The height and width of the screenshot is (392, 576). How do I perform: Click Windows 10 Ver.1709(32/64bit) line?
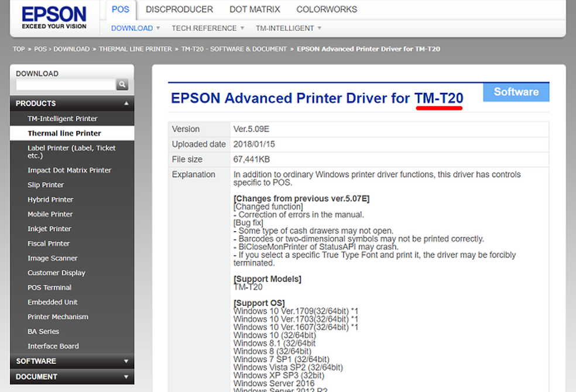tap(296, 311)
